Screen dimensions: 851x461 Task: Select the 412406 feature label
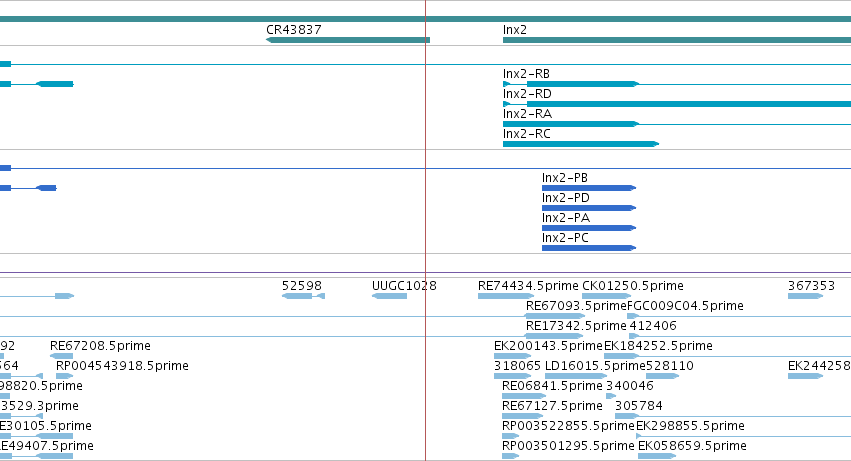(653, 326)
